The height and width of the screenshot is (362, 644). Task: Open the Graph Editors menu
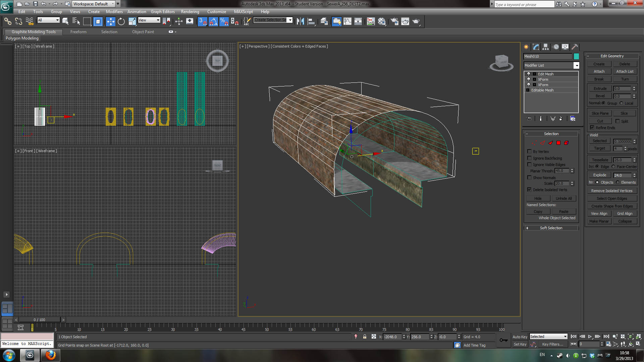[163, 12]
